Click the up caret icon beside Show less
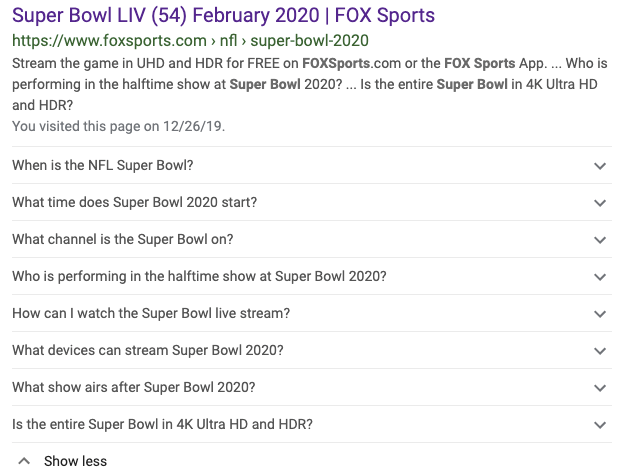This screenshot has width=636, height=475. [x=24, y=461]
